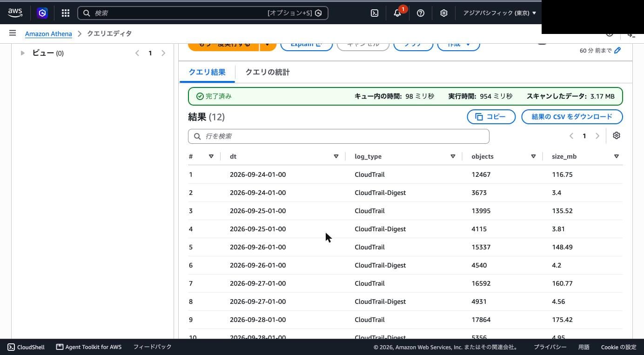The width and height of the screenshot is (644, 355).
Task: Open Cookie の設定 in the footer
Action: (618, 347)
